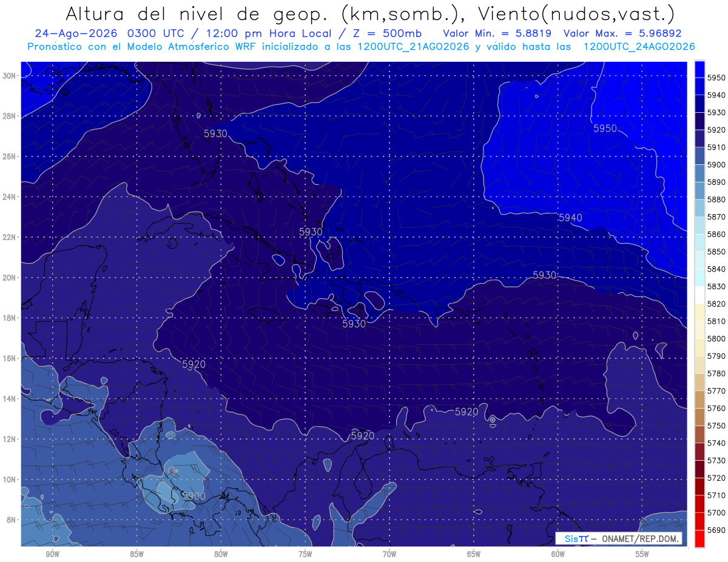Click the 18N latitude axis label
The height and width of the screenshot is (562, 728).
pos(10,318)
